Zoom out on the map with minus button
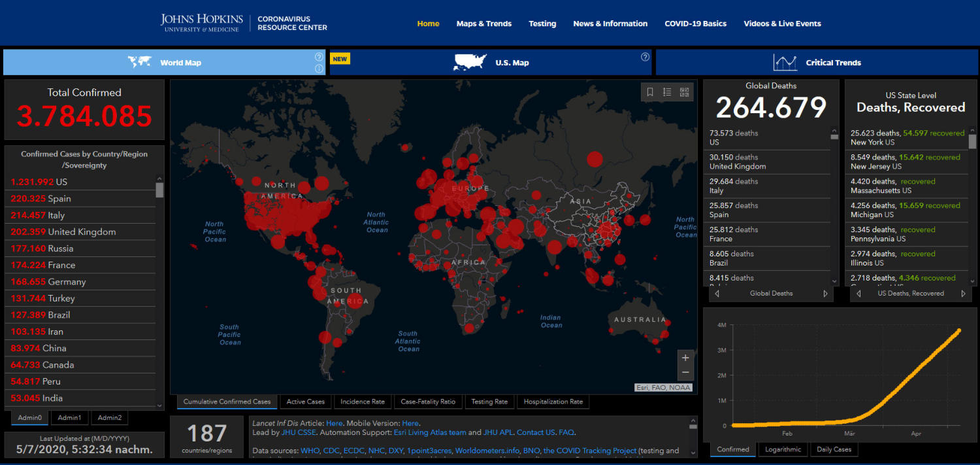The width and height of the screenshot is (980, 465). [685, 373]
